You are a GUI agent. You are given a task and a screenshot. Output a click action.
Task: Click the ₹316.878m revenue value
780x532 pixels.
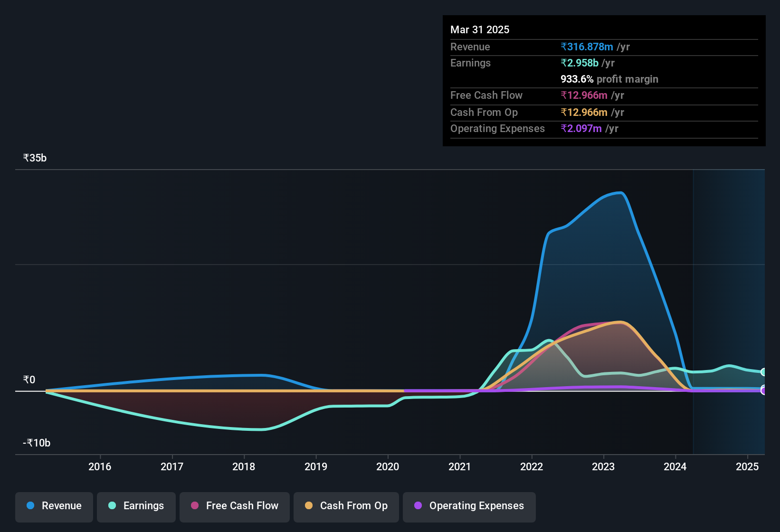coord(587,47)
